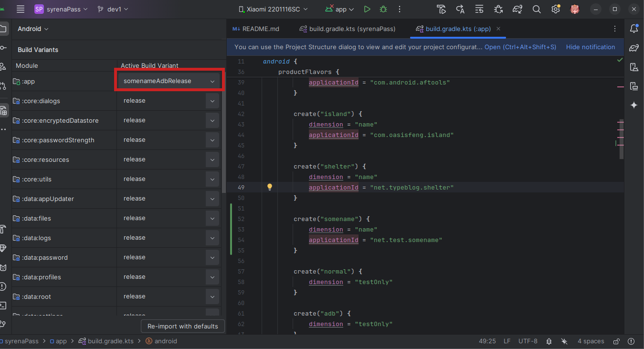Open the editor tabs kebab menu

615,29
